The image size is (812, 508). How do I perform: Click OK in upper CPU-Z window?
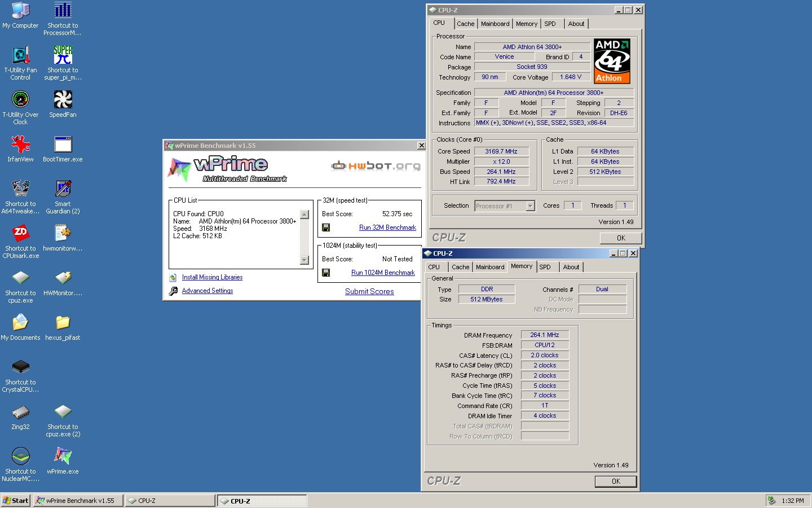pos(621,238)
